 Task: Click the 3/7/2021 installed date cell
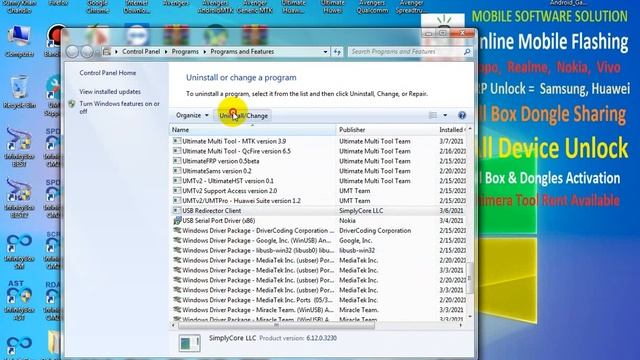pos(451,141)
